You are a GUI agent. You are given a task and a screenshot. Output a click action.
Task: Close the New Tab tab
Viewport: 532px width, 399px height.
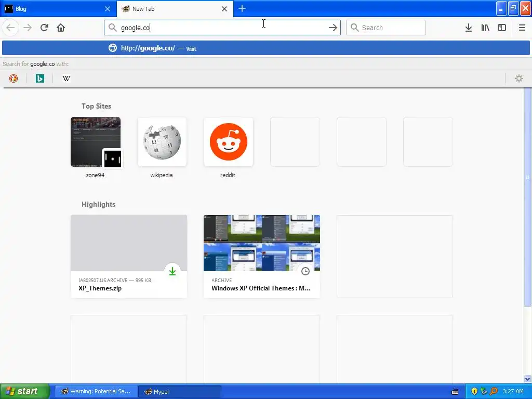[x=224, y=9]
